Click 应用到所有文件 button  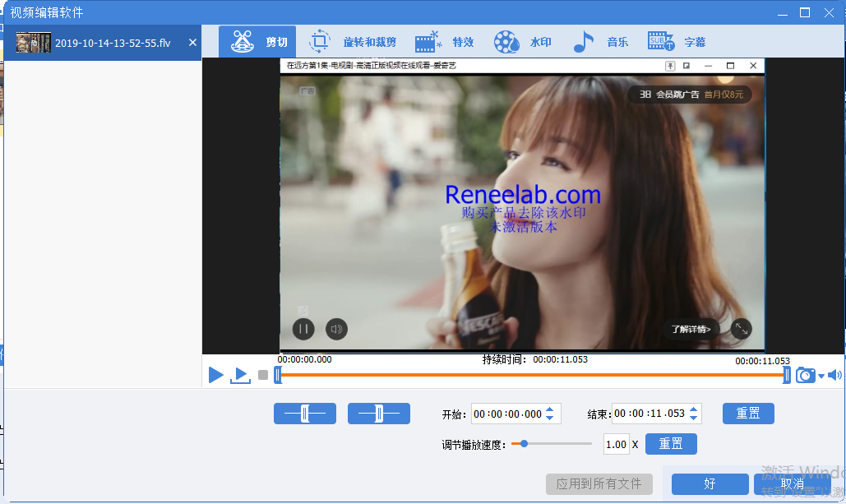599,484
